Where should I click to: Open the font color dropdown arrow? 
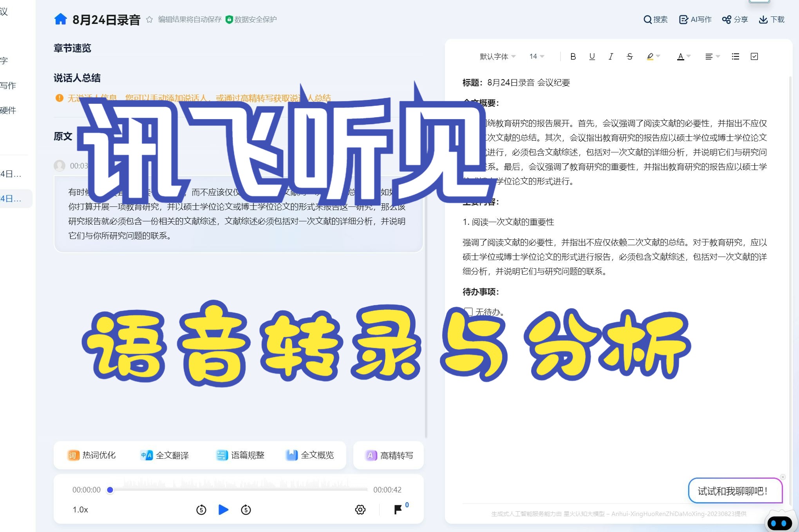(689, 56)
